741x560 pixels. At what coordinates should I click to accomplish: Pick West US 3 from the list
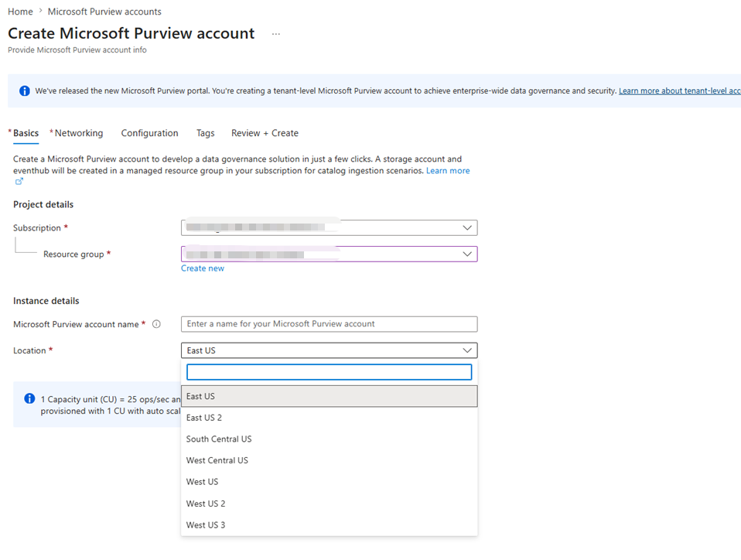point(329,525)
